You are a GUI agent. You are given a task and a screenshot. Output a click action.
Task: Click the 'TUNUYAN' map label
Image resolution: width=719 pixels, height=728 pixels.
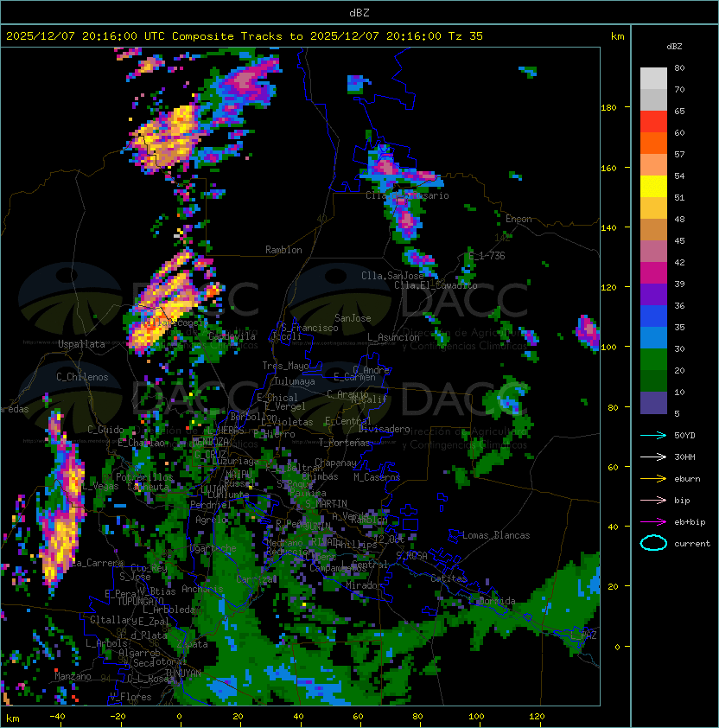[x=183, y=673]
